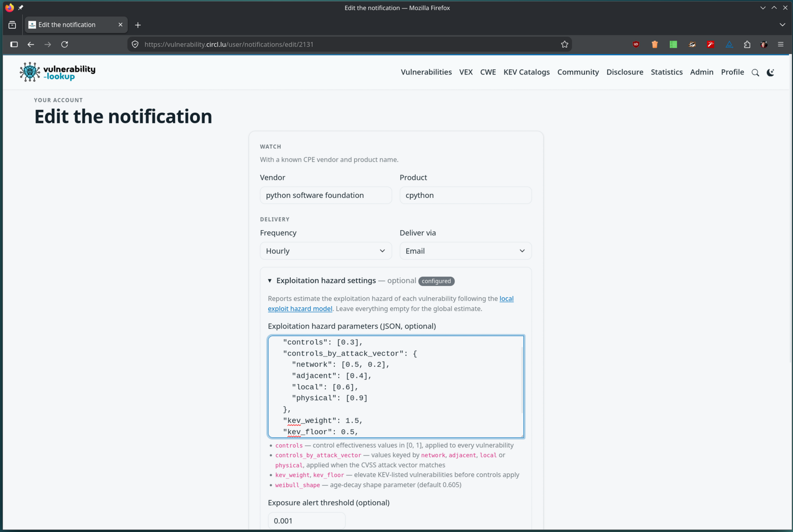This screenshot has height=532, width=793.
Task: Click the 'controls_by_attack_vector' hint label
Action: click(318, 455)
